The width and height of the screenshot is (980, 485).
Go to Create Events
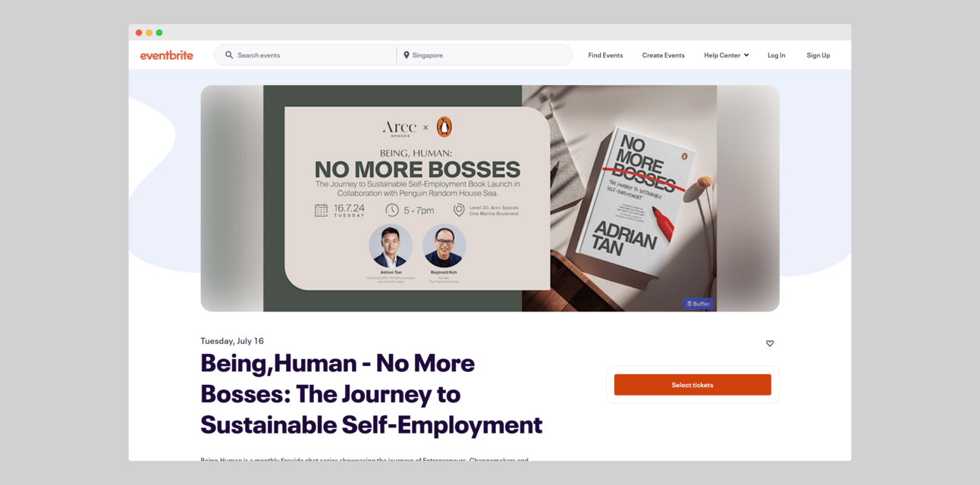pyautogui.click(x=663, y=55)
